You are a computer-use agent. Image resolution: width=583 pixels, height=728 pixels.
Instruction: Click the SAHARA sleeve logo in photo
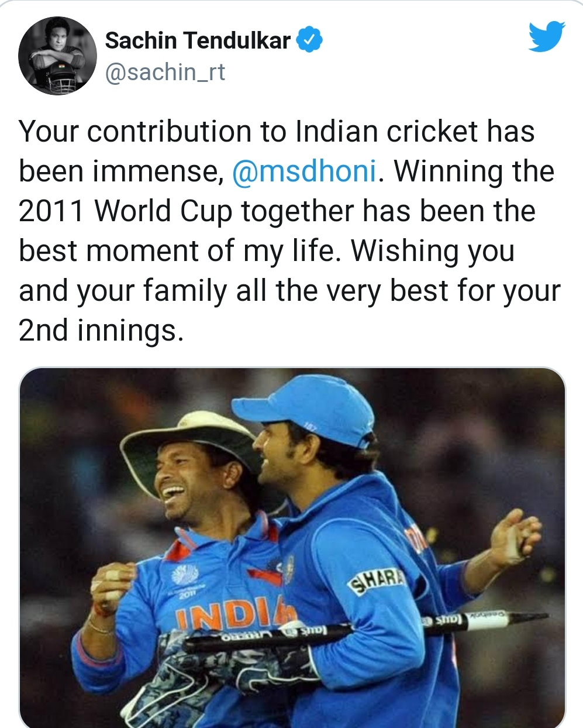[377, 579]
